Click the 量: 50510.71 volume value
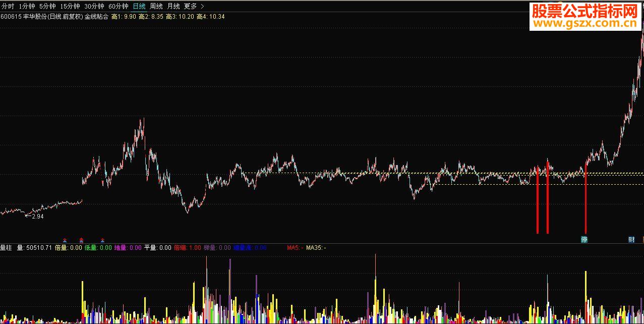 tap(35, 248)
